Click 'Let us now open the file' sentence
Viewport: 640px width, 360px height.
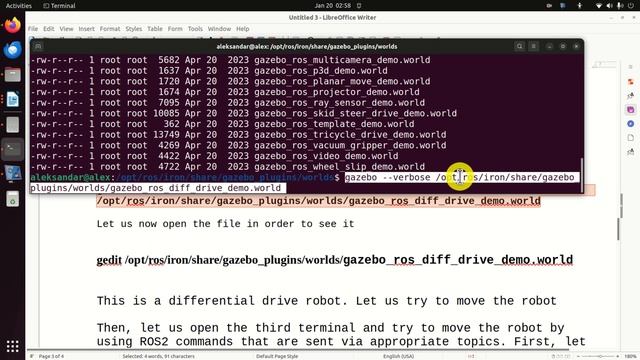(225, 224)
